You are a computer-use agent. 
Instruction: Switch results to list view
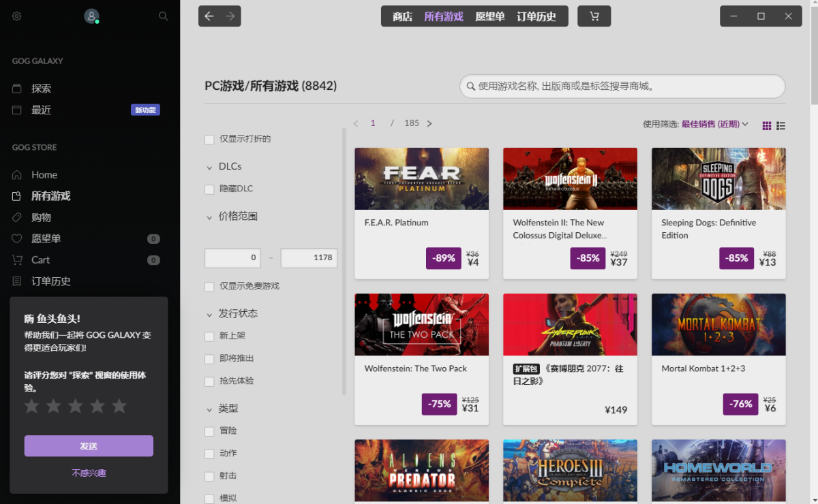pyautogui.click(x=781, y=125)
